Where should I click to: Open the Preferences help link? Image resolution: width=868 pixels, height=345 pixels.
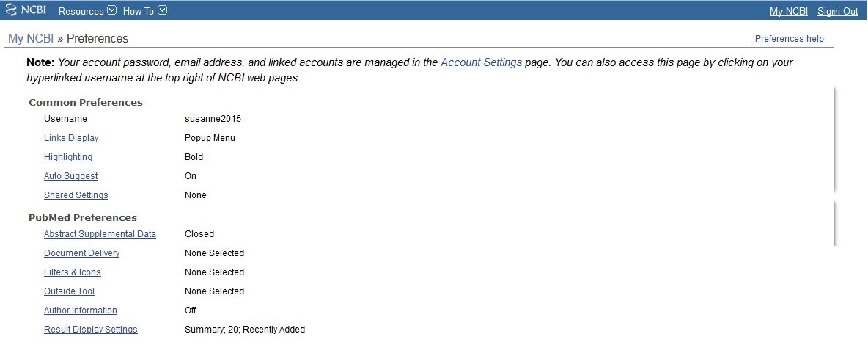789,39
